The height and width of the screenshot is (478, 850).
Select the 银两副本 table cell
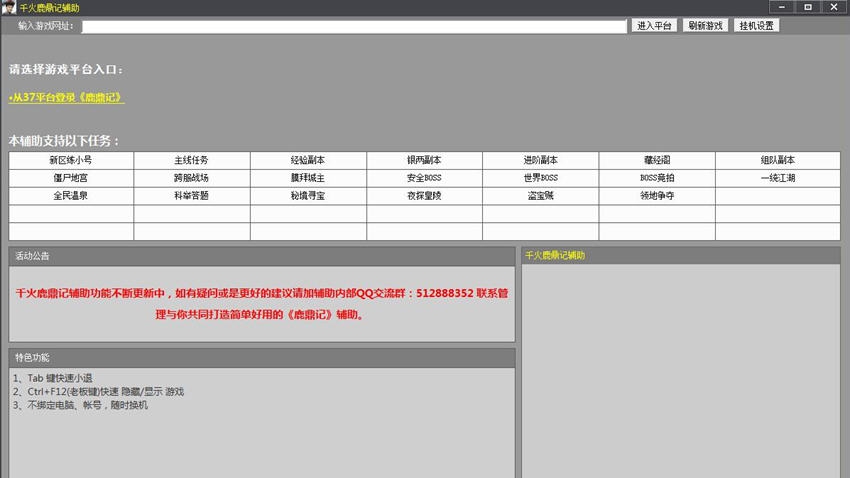click(x=424, y=160)
